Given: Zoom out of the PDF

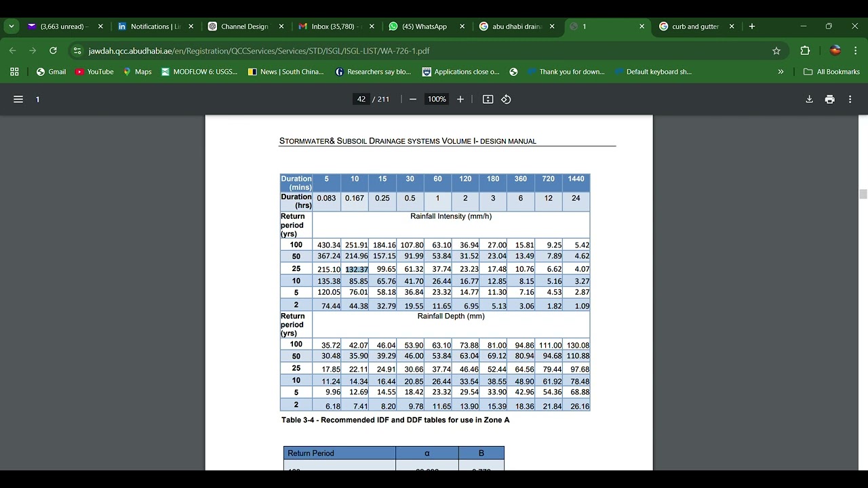Looking at the screenshot, I should [412, 99].
